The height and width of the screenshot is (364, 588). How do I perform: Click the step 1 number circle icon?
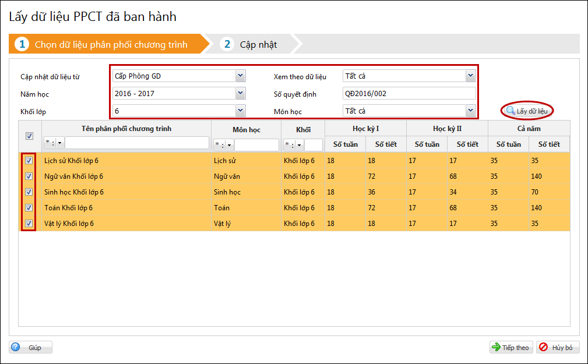click(x=22, y=44)
